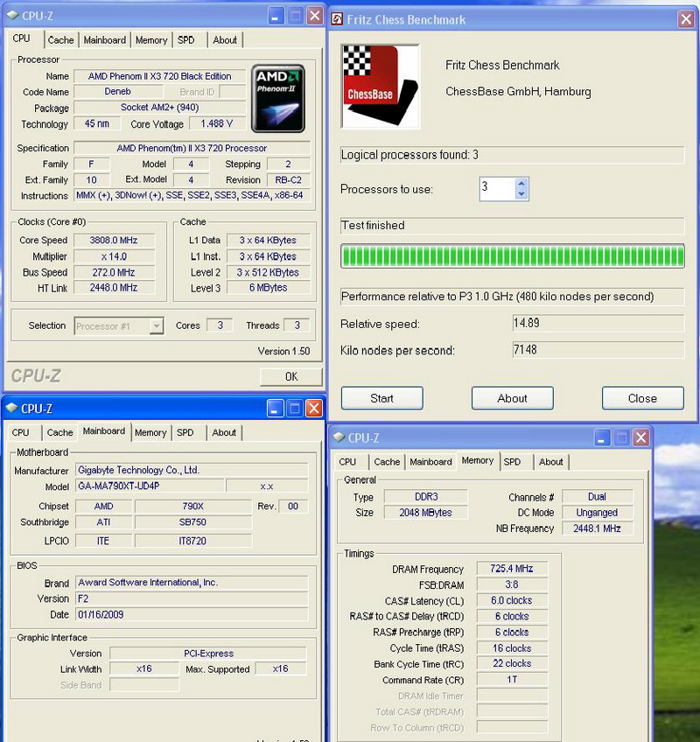Start the Fritz Chess benchmark

click(x=382, y=398)
